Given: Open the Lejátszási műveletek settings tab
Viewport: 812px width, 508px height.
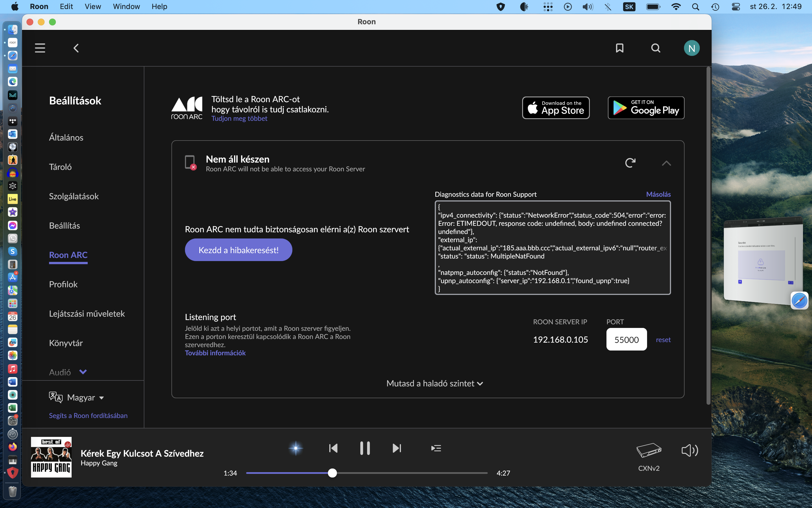Looking at the screenshot, I should pos(87,314).
